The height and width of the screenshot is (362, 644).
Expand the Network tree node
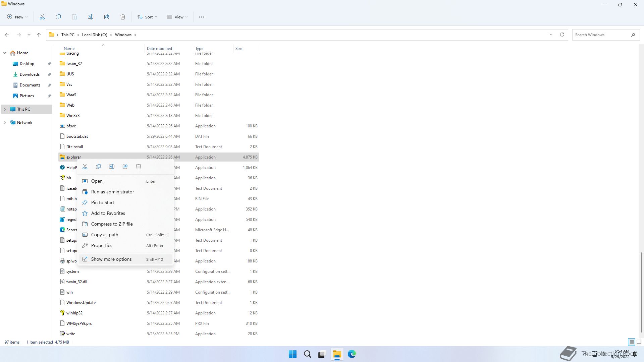click(5, 123)
